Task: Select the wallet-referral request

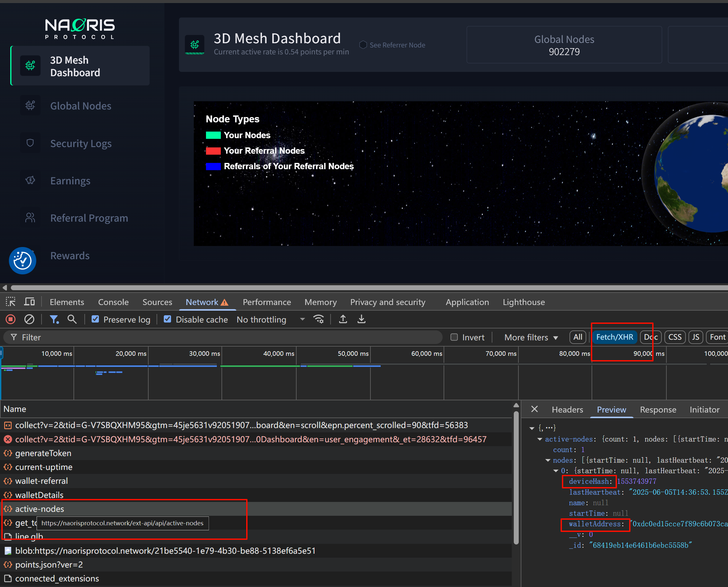Action: point(256,481)
